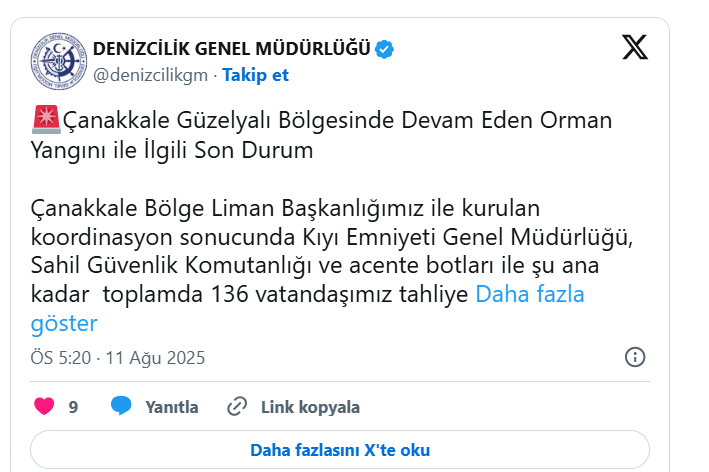This screenshot has width=709, height=472.
Task: Open the tweet info circle icon
Action: pos(635,357)
